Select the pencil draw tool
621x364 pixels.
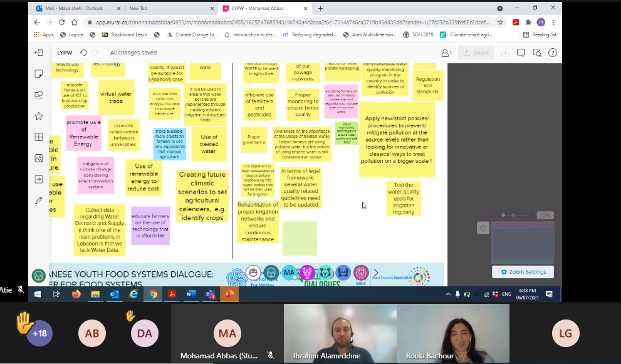[38, 200]
